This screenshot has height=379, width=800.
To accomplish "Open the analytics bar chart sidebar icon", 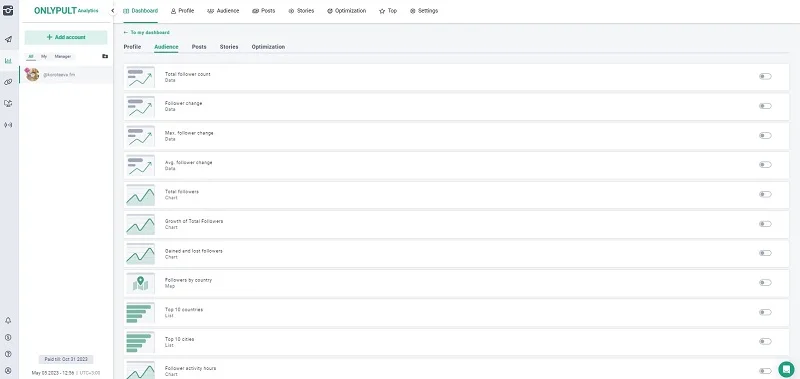I will pyautogui.click(x=8, y=61).
